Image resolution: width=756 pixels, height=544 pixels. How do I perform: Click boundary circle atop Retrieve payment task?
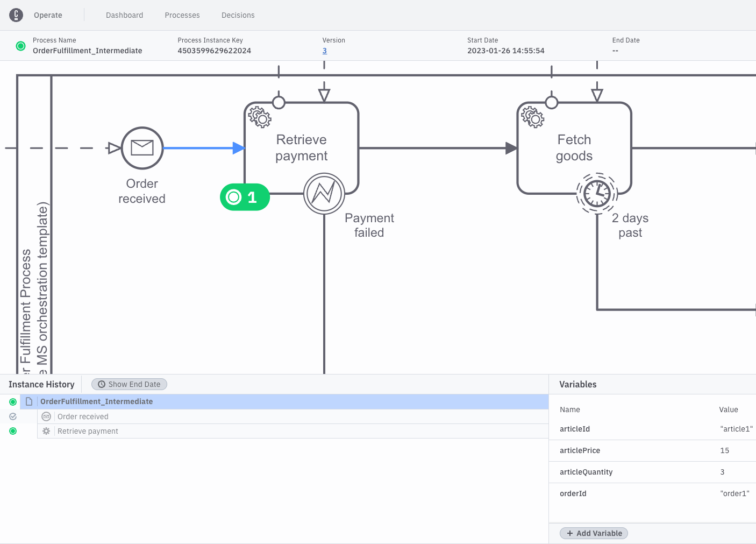[x=279, y=102]
